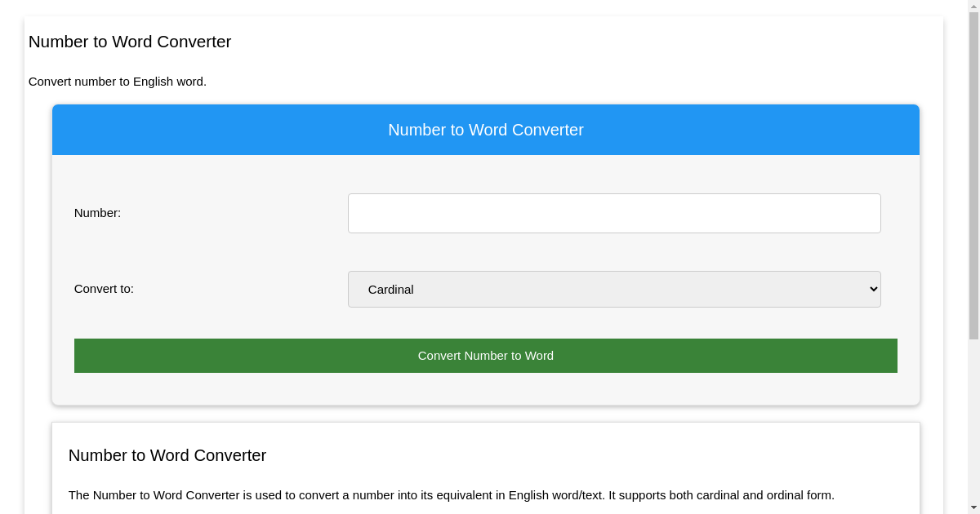The height and width of the screenshot is (514, 980).
Task: Click the blue Number to Word Converter header
Action: 485,130
